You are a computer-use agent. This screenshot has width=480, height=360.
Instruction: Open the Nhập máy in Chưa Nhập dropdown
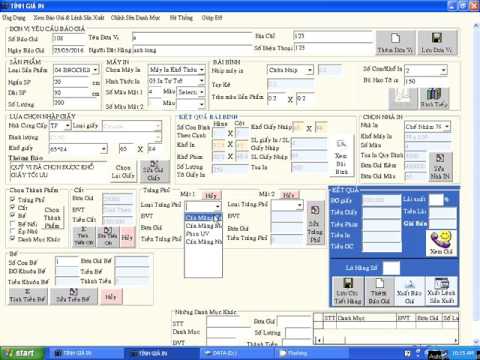click(x=310, y=70)
